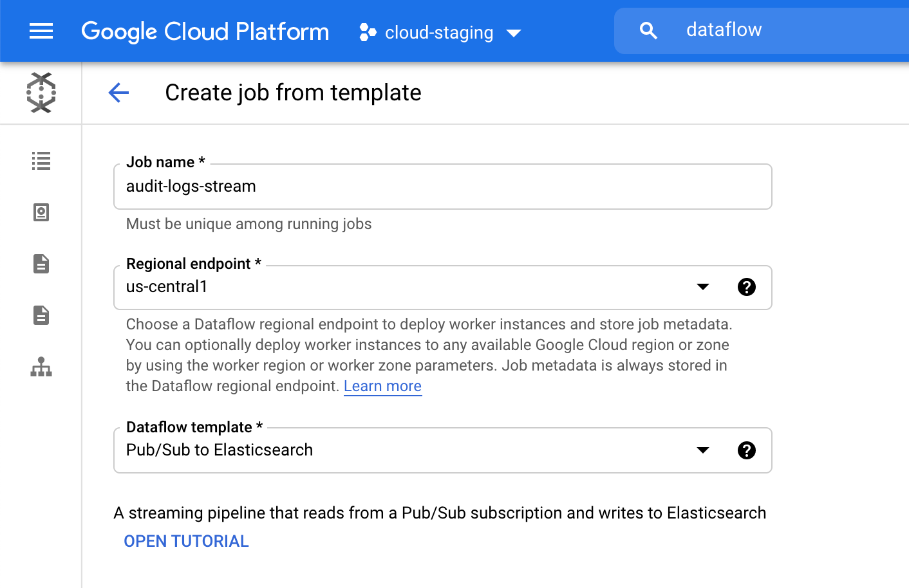This screenshot has width=909, height=588.
Task: Click the Job name label
Action: coord(165,162)
